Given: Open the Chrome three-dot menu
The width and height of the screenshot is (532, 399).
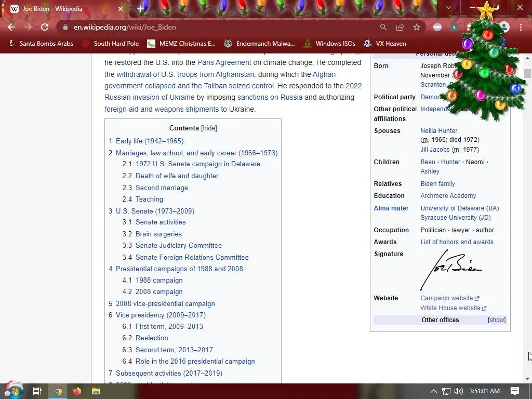Looking at the screenshot, I should click(x=521, y=27).
